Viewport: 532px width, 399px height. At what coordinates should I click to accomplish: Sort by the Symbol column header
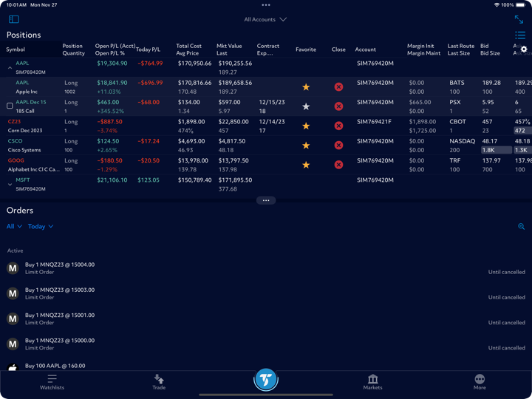[16, 50]
